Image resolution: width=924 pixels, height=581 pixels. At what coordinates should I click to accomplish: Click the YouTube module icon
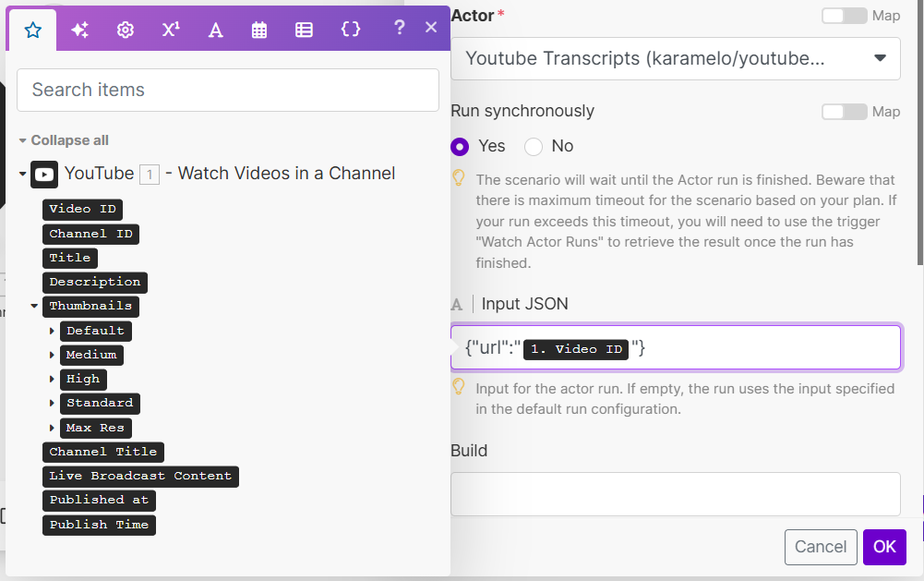[x=44, y=175]
